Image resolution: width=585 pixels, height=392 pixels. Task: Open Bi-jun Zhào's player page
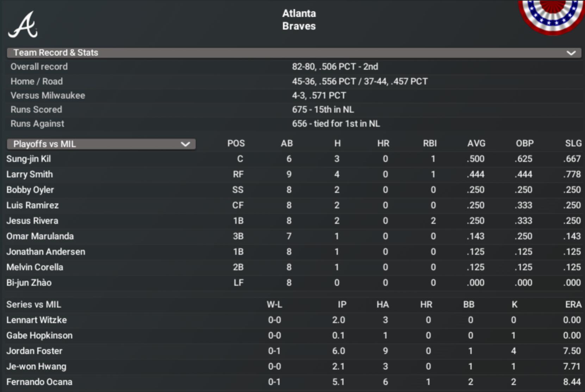[29, 283]
